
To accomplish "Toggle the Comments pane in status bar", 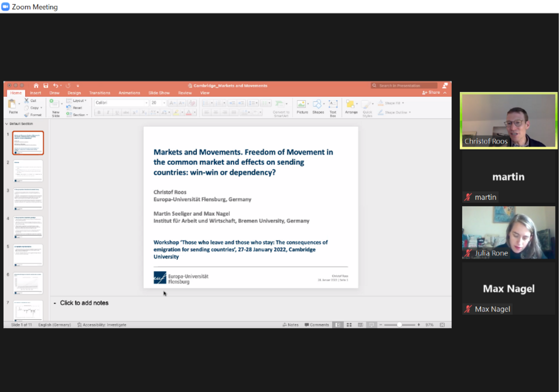I will click(x=317, y=325).
